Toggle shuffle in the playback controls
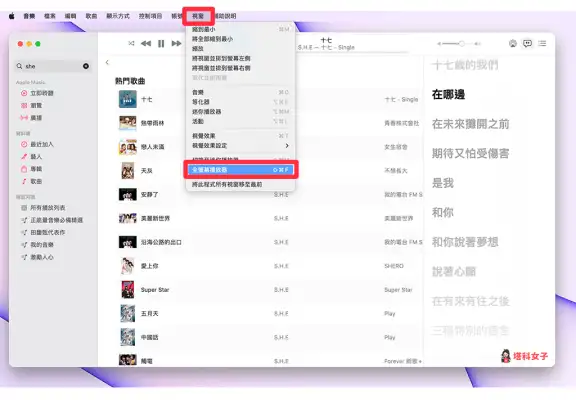 [x=131, y=43]
